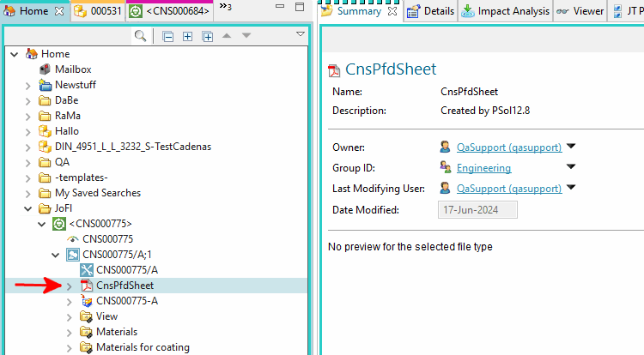
Task: Open the view menu triangle in Home toolbar
Action: click(301, 34)
